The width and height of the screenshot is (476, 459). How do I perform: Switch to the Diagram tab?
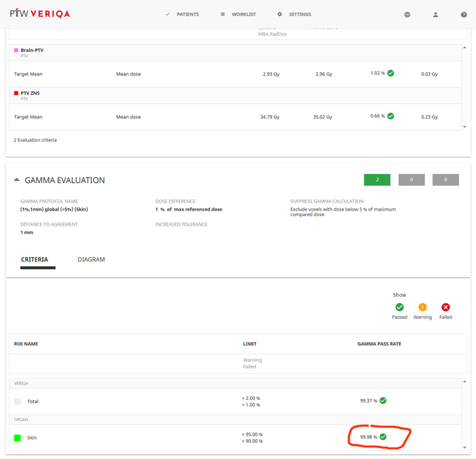91,260
